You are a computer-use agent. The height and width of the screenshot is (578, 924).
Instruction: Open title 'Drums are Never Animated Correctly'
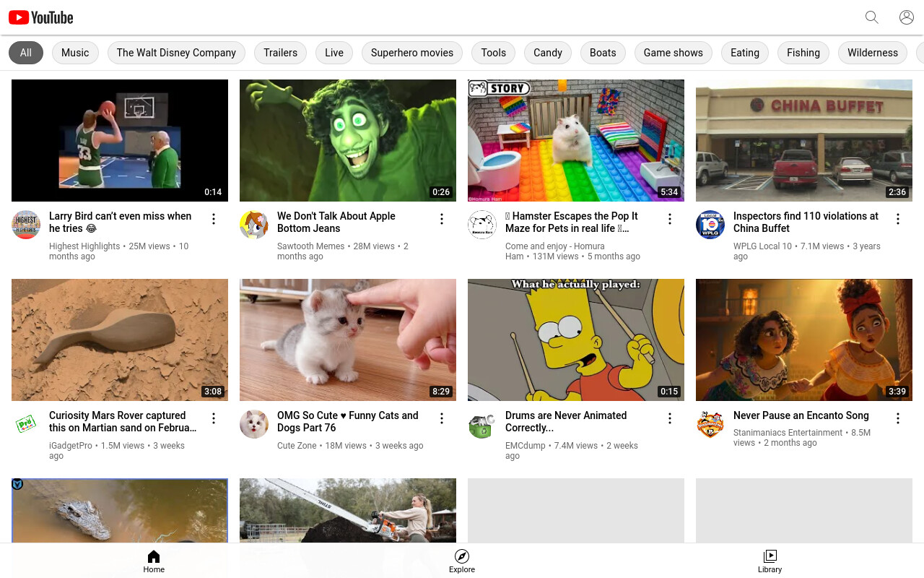point(566,421)
